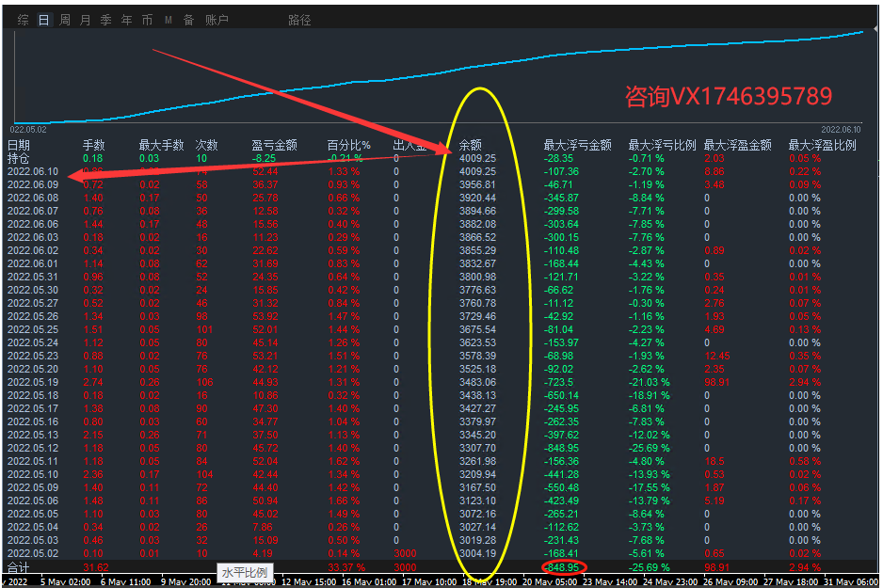883x588 pixels.
Task: Click the 最大手数 column header
Action: [x=162, y=145]
